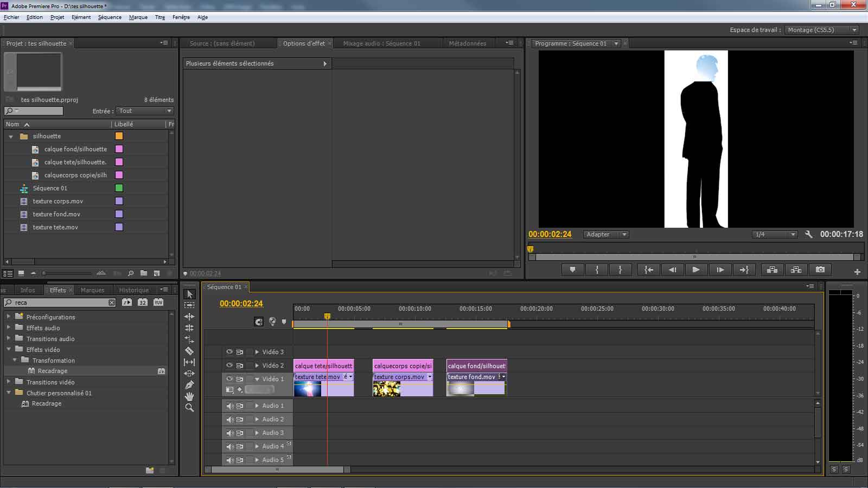The height and width of the screenshot is (488, 868).
Task: Select the Razor tool
Action: click(x=189, y=351)
